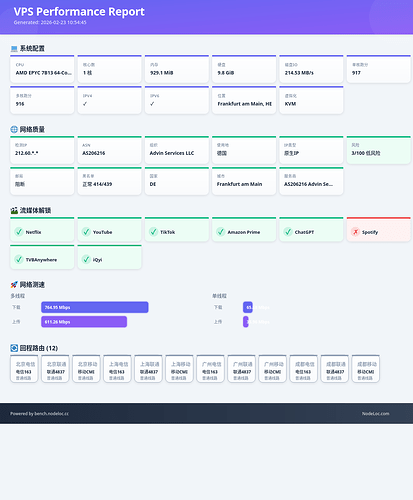The image size is (413, 500).
Task: Select the 上海移动 route card
Action: tap(179, 369)
